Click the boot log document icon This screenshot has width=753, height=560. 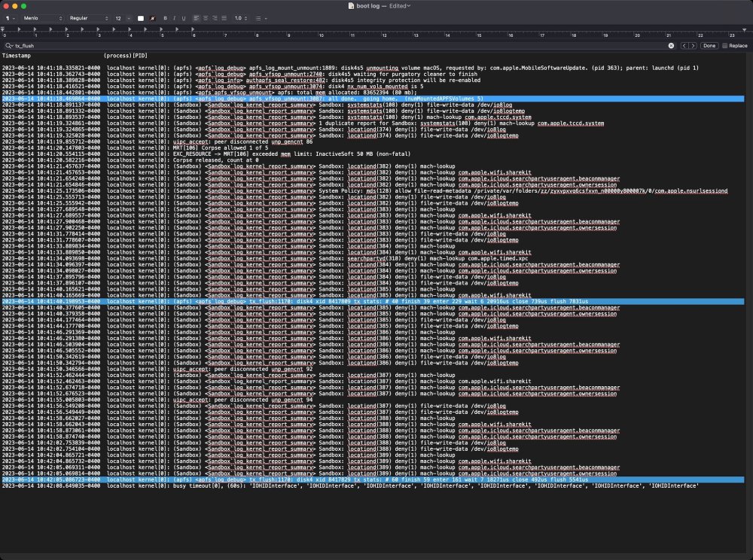tap(351, 6)
